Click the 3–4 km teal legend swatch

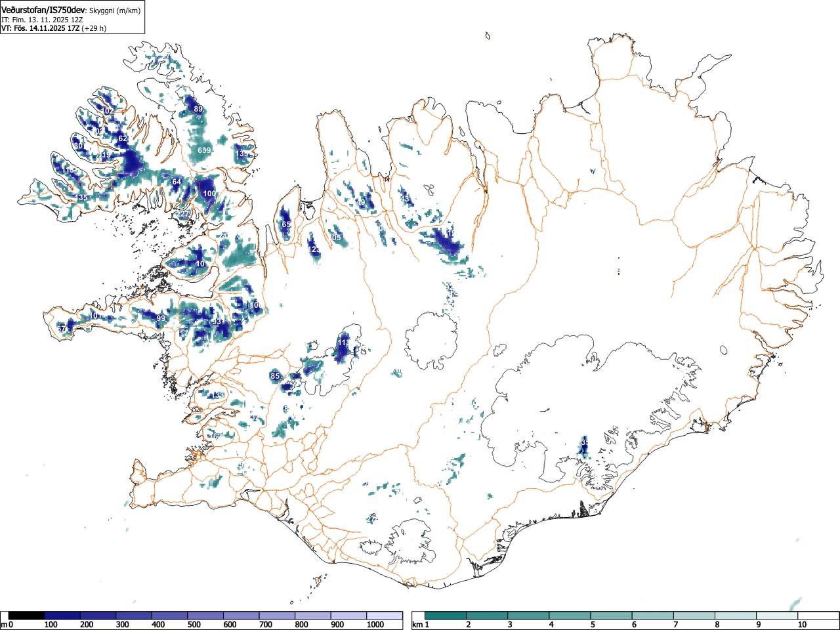click(x=529, y=616)
